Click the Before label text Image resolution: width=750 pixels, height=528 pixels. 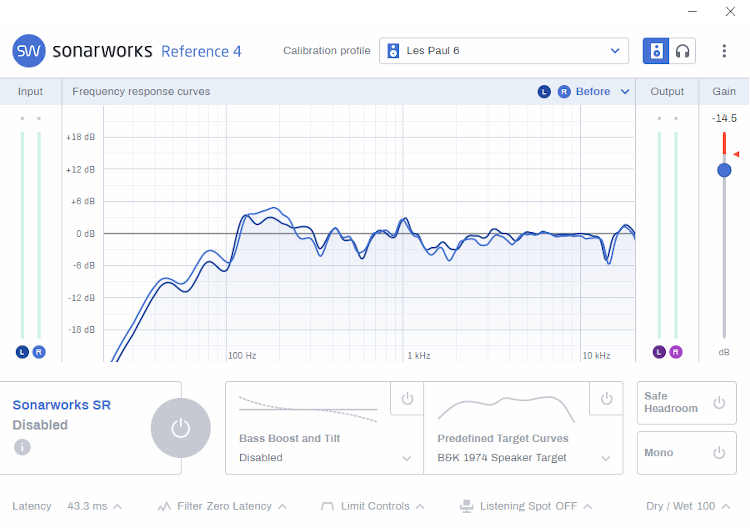593,91
